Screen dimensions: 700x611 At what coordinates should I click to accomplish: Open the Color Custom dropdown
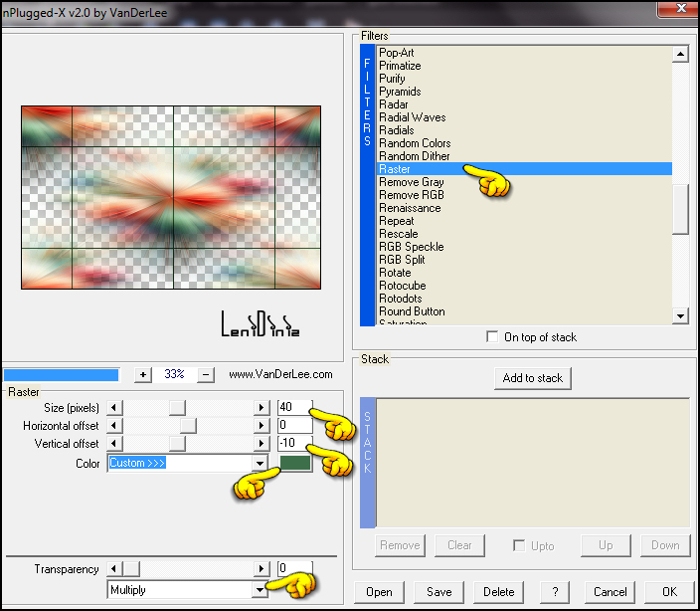(261, 464)
